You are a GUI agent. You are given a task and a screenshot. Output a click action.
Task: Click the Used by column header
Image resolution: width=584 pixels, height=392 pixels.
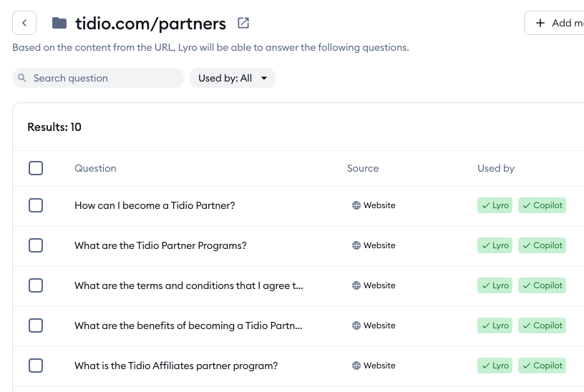496,168
